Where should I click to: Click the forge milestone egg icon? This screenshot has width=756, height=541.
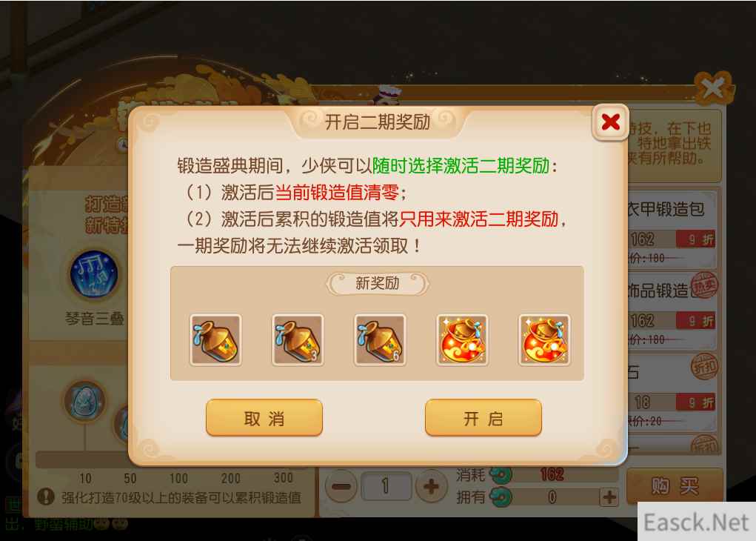pyautogui.click(x=85, y=402)
